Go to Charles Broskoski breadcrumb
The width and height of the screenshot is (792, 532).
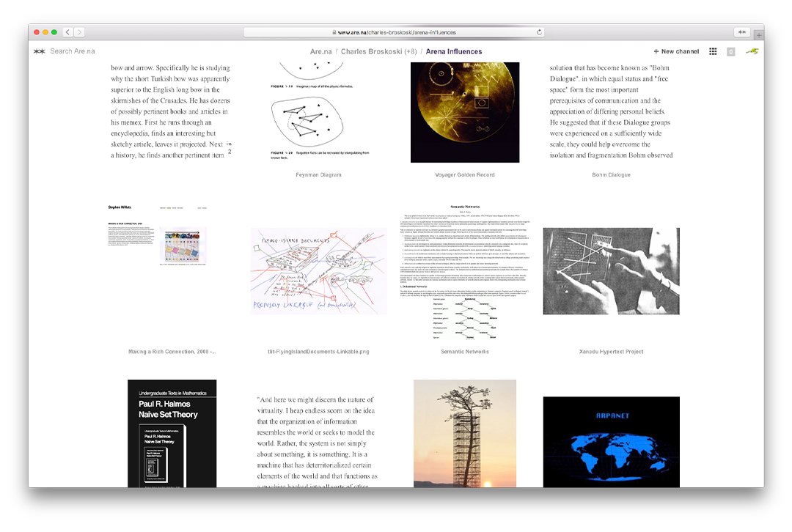pyautogui.click(x=378, y=51)
